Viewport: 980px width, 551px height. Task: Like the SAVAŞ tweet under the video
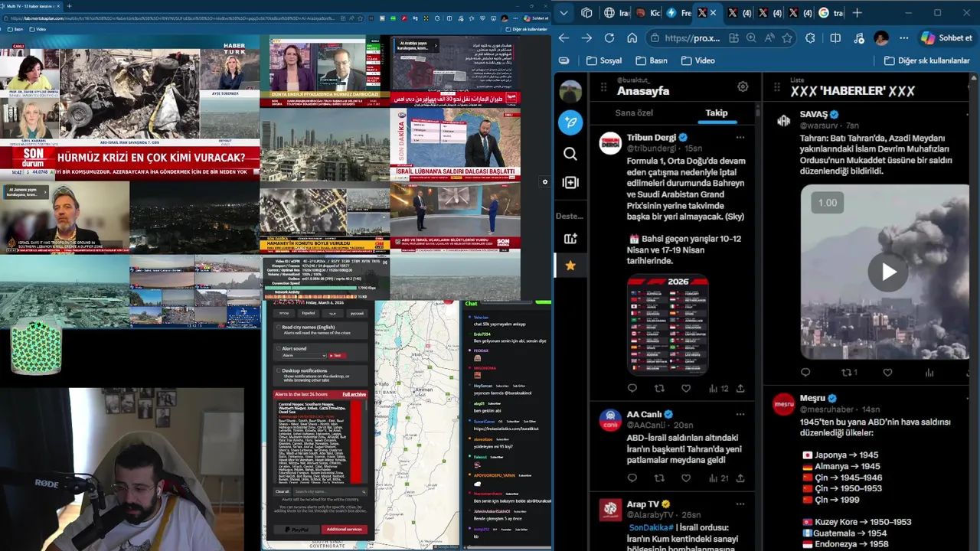click(887, 373)
